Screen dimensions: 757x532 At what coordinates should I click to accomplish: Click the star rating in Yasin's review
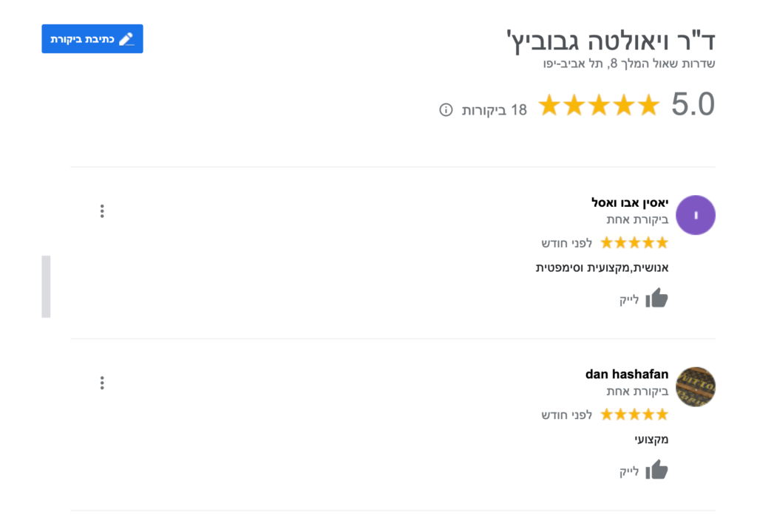633,242
